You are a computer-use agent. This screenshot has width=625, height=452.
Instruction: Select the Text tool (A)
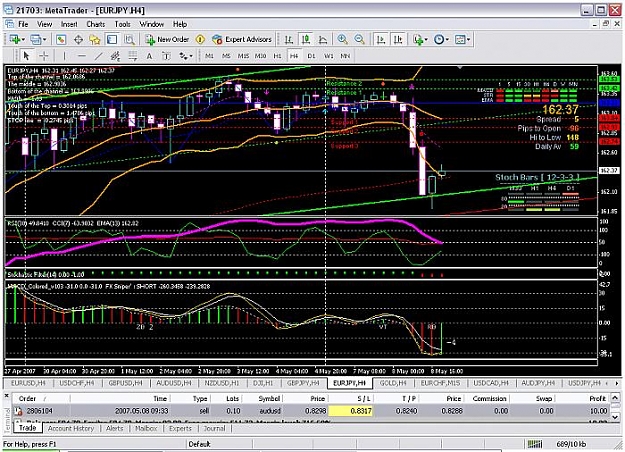point(149,56)
